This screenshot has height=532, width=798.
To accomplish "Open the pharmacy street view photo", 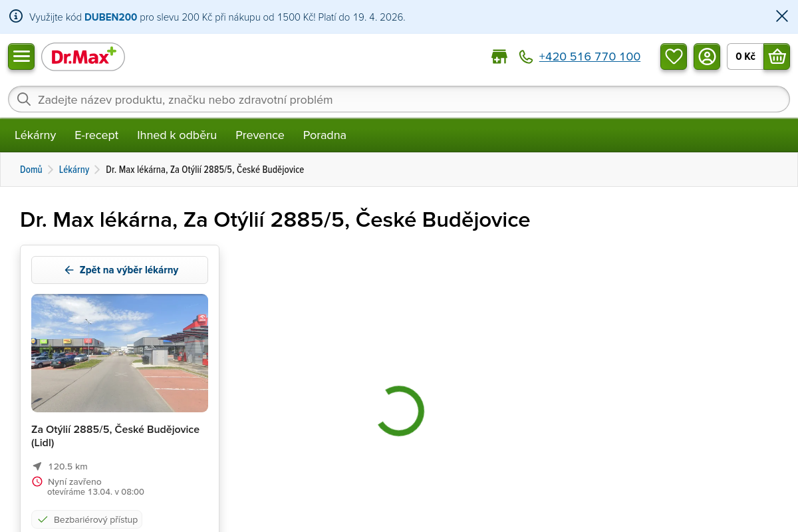I will coord(120,353).
